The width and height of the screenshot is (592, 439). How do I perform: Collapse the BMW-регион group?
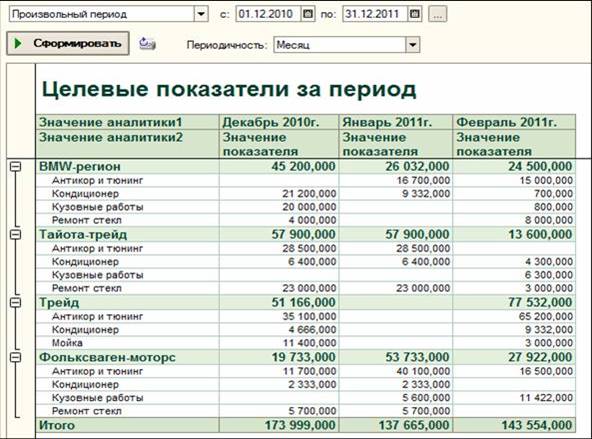[16, 166]
